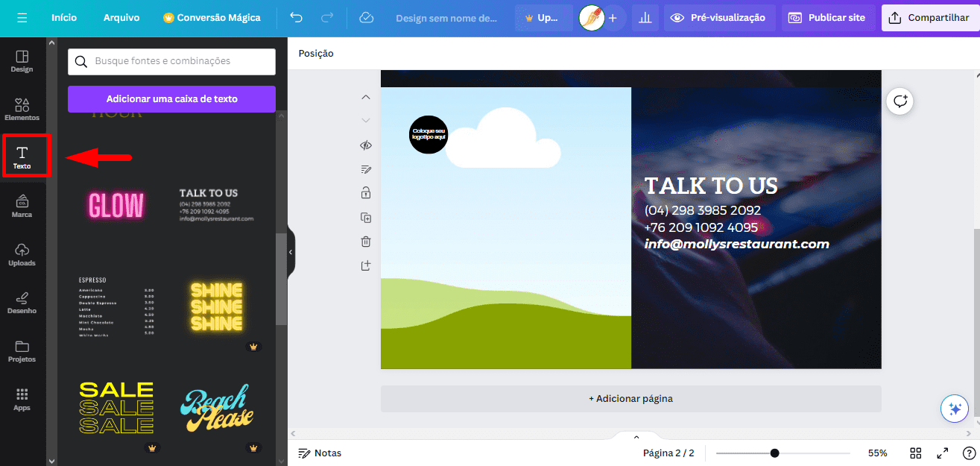Image resolution: width=980 pixels, height=466 pixels.
Task: Open the comment bubble on the canvas
Action: (x=900, y=101)
